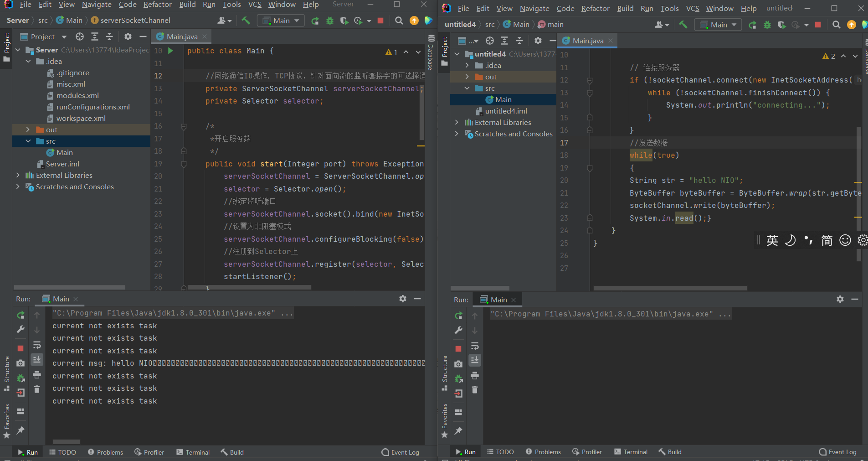Toggle scroll to end in untitled4 console
The width and height of the screenshot is (868, 461).
[x=475, y=360]
